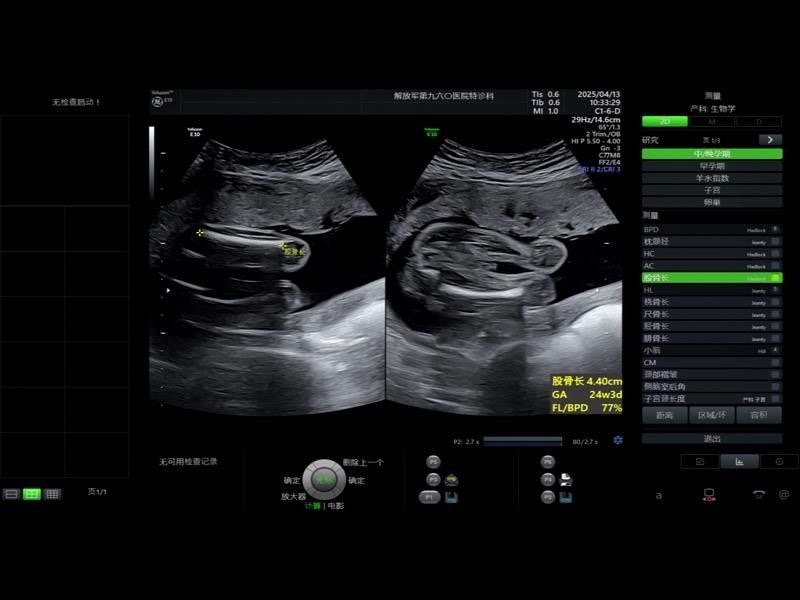Open the worksheet checkmark tab icon
This screenshot has height=600, width=800.
coord(700,462)
